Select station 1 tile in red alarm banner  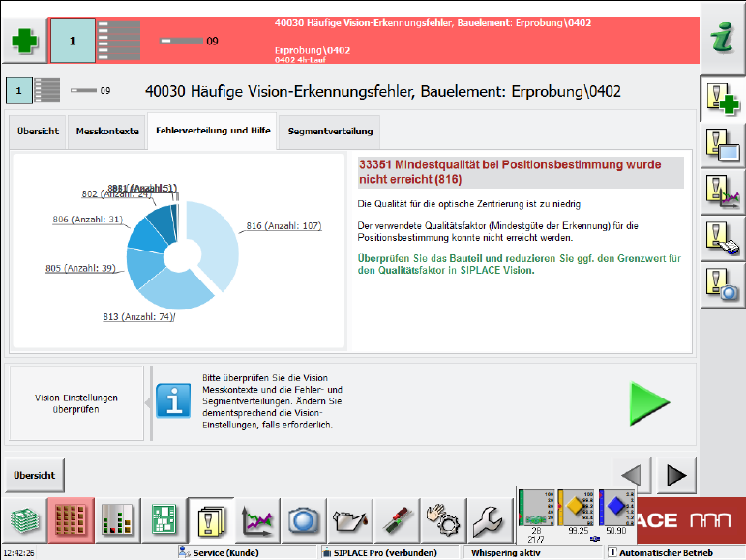73,41
